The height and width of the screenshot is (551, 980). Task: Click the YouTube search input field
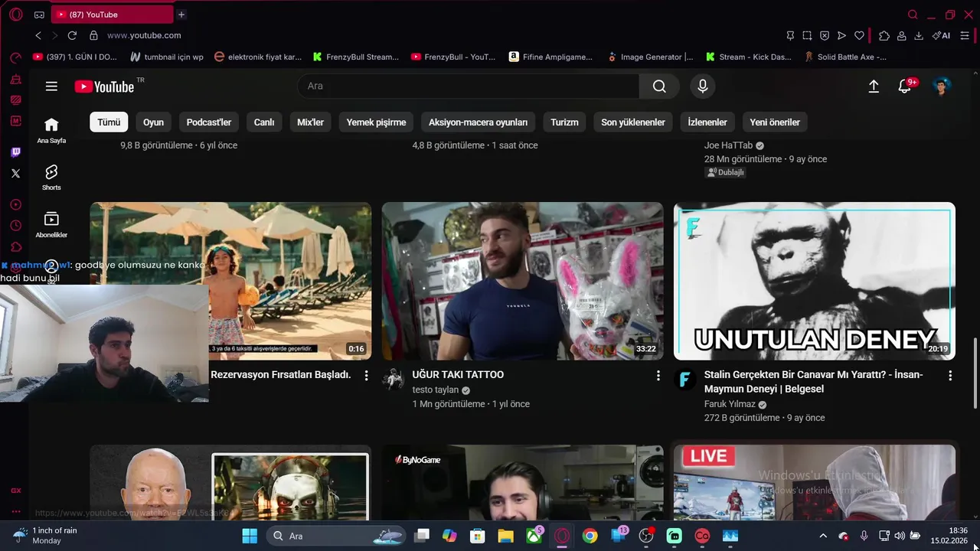click(x=469, y=86)
